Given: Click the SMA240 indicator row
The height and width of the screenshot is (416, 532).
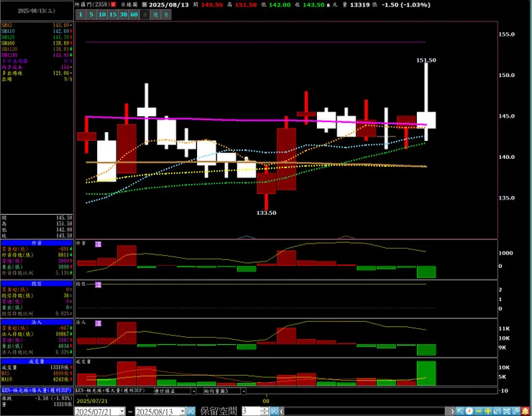Looking at the screenshot, I should pos(37,55).
